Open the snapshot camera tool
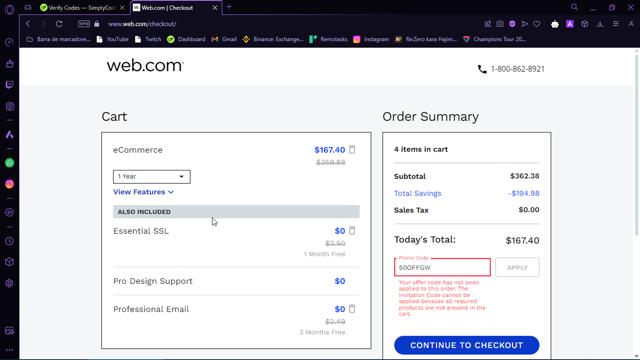The height and width of the screenshot is (360, 640). pos(500,24)
